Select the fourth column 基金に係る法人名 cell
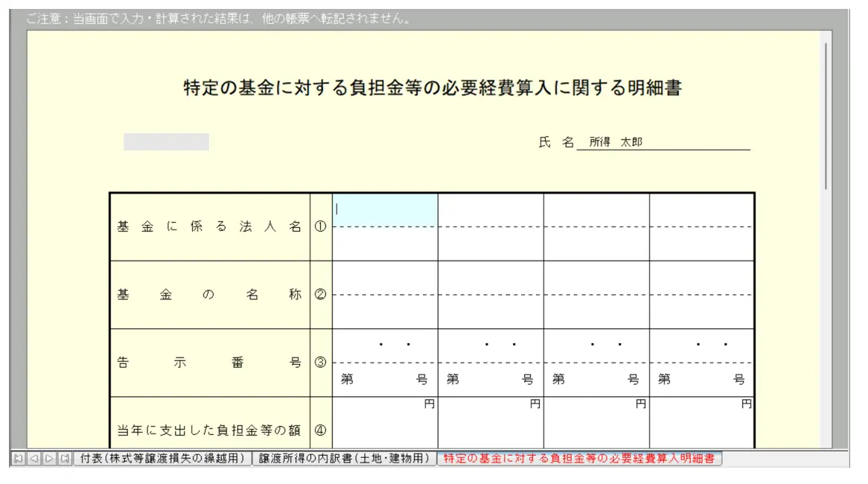The width and height of the screenshot is (868, 484). click(701, 211)
